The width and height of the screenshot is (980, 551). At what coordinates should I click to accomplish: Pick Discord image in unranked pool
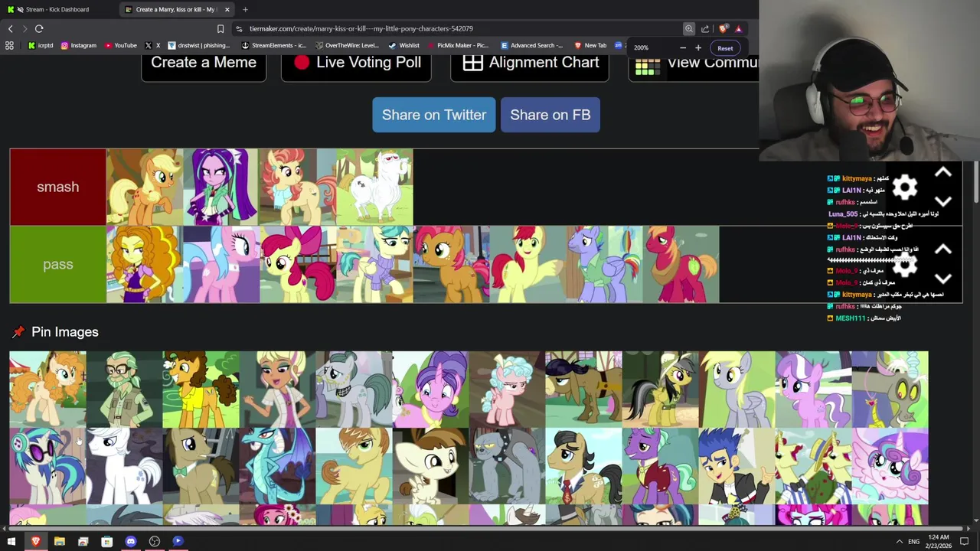pyautogui.click(x=890, y=390)
